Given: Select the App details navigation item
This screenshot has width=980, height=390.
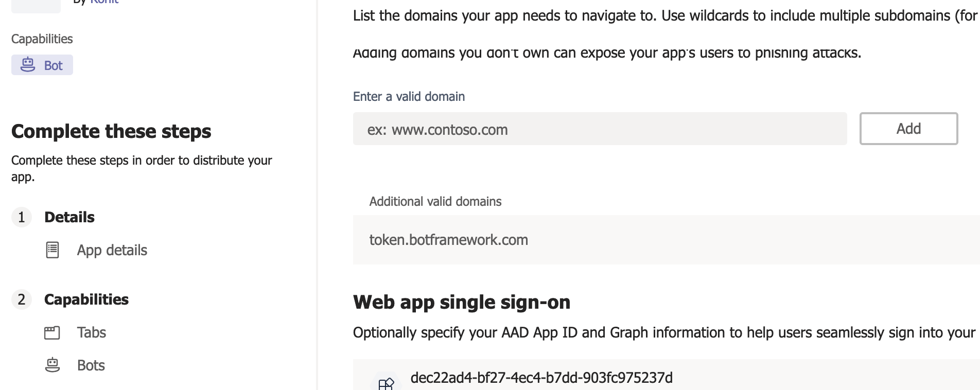Looking at the screenshot, I should (112, 250).
